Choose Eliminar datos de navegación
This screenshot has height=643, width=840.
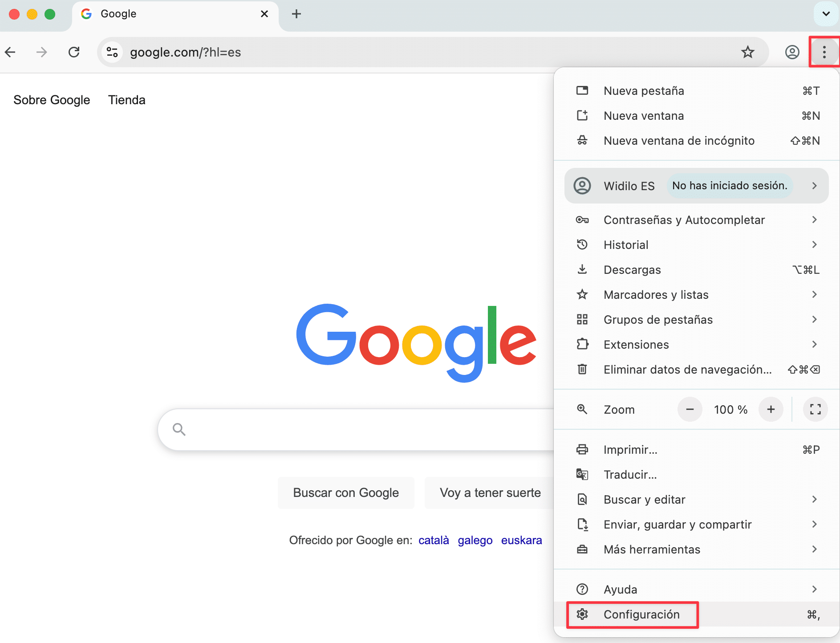687,370
